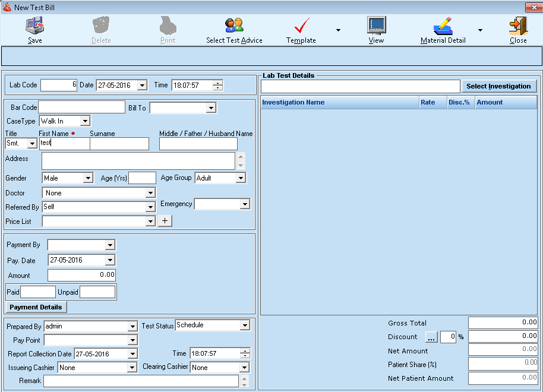543x392 pixels.
Task: Click the Gross Total field
Action: 503,323
